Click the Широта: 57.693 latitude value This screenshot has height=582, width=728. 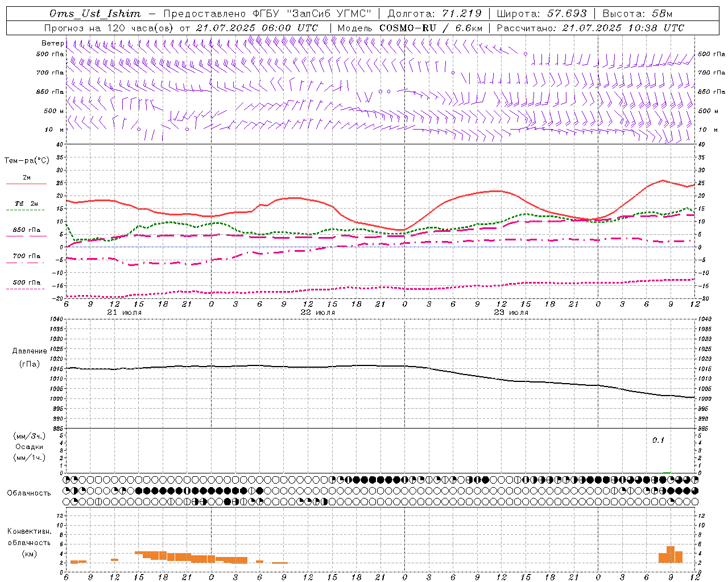(x=541, y=14)
